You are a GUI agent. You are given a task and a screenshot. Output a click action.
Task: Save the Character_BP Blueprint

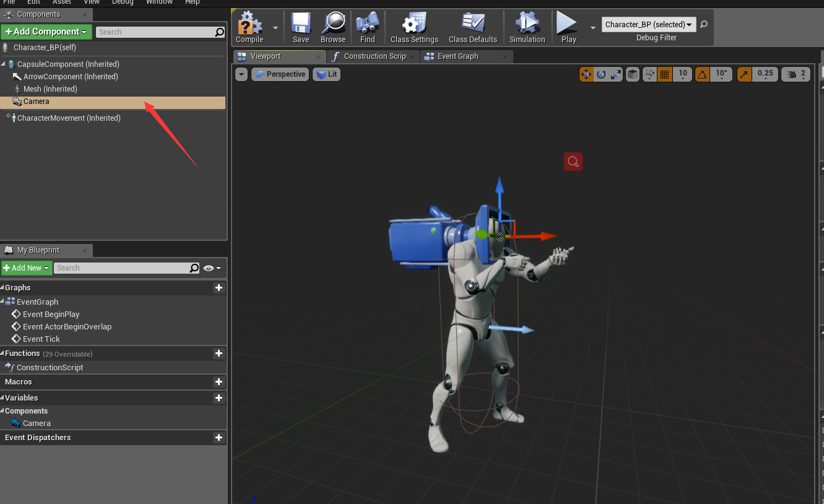[x=301, y=25]
